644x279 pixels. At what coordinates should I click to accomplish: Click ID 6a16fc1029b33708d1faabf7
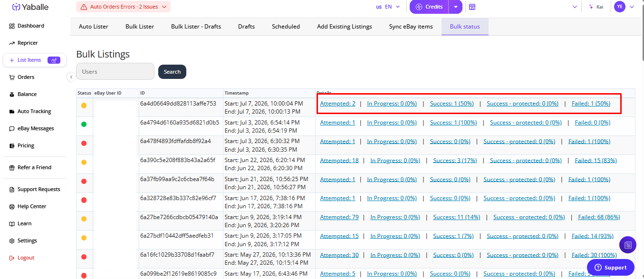click(177, 255)
